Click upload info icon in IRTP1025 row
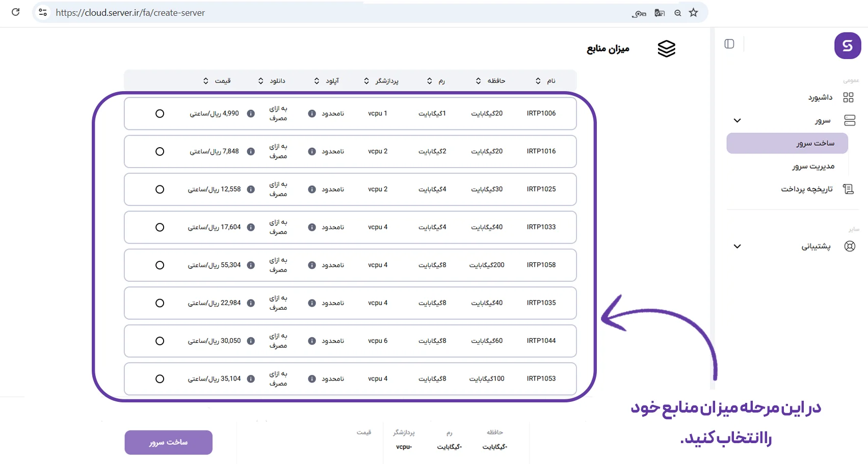The width and height of the screenshot is (868, 464). [312, 189]
